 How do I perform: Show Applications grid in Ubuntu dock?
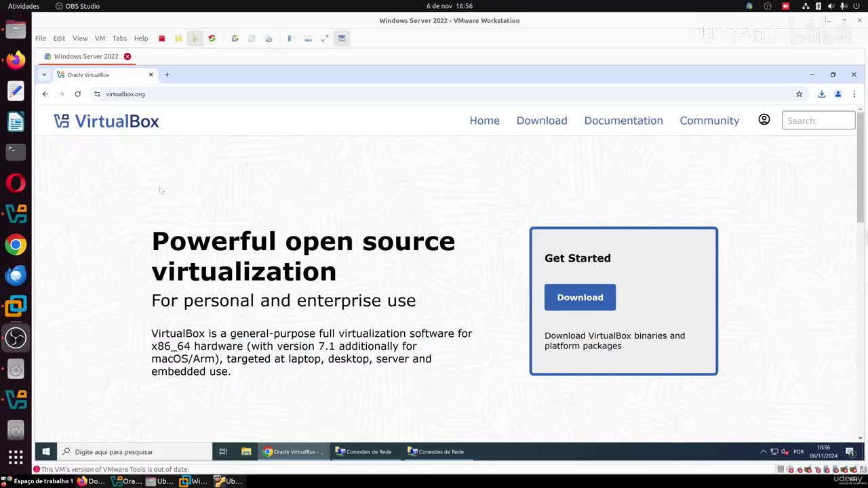(16, 457)
